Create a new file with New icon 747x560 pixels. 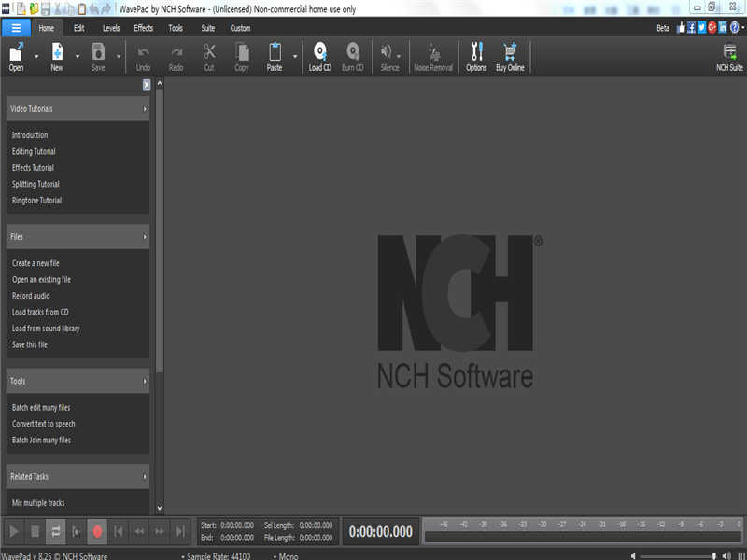point(57,57)
